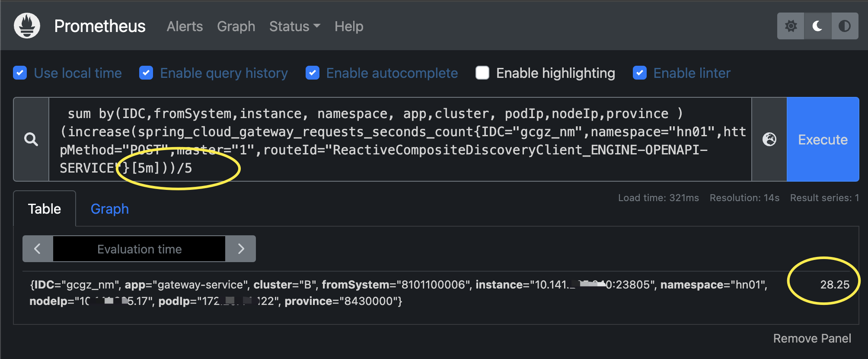Check Enable highlighting checkbox
The height and width of the screenshot is (359, 868).
tap(482, 73)
